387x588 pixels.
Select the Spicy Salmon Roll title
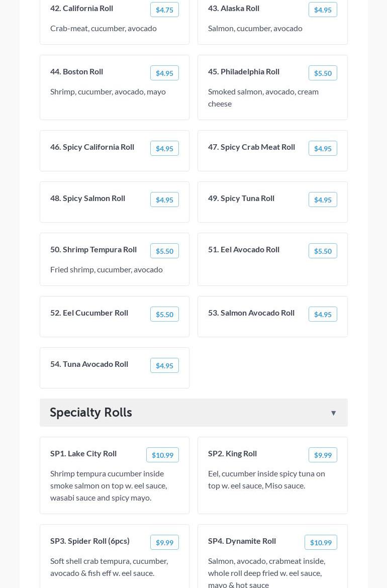(x=87, y=198)
